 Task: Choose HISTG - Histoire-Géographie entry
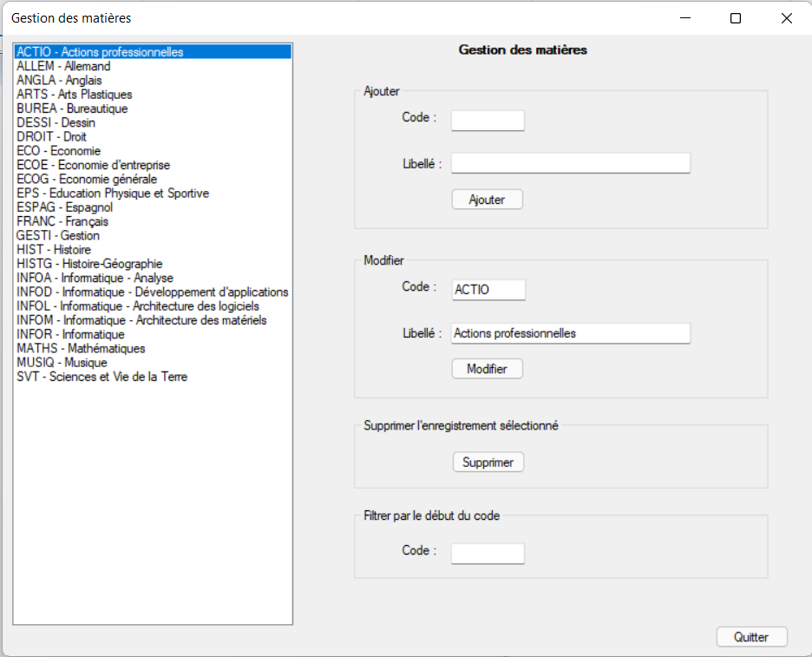click(x=89, y=264)
